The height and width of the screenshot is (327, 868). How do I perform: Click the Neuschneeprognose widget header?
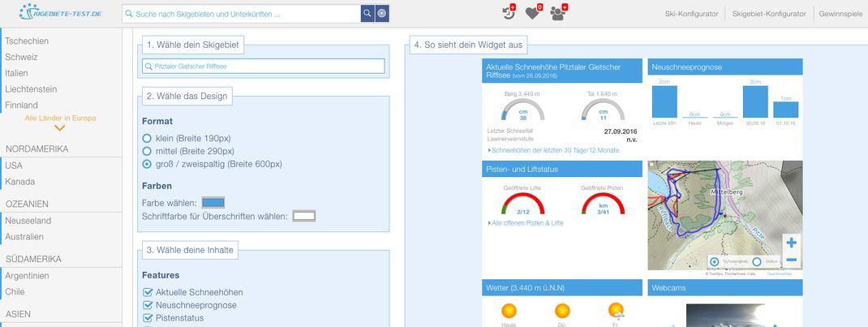[x=725, y=67]
